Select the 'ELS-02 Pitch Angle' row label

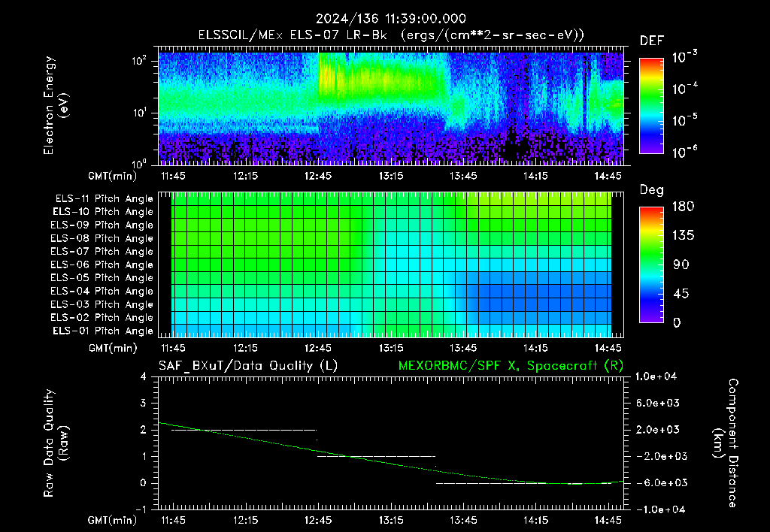[102, 318]
